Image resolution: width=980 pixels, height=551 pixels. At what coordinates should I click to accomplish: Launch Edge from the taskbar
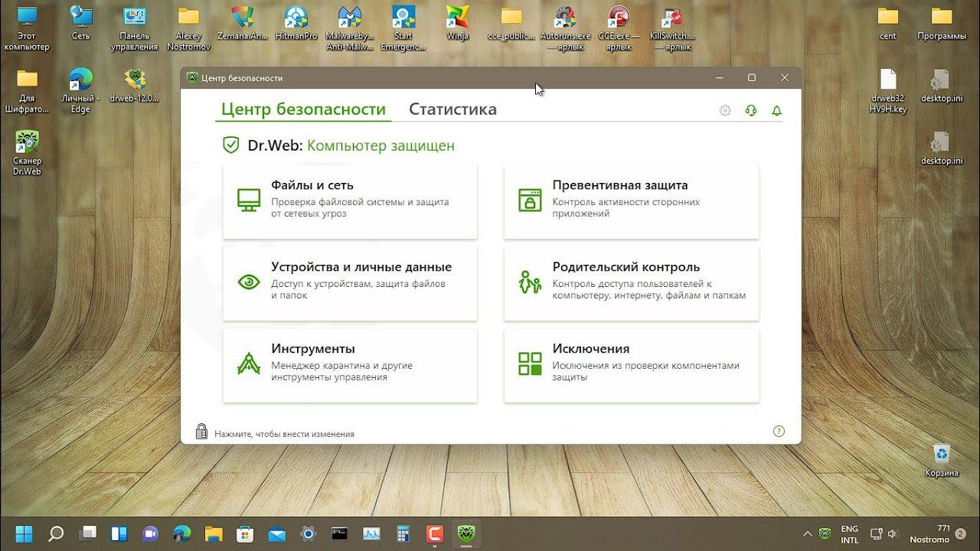182,533
